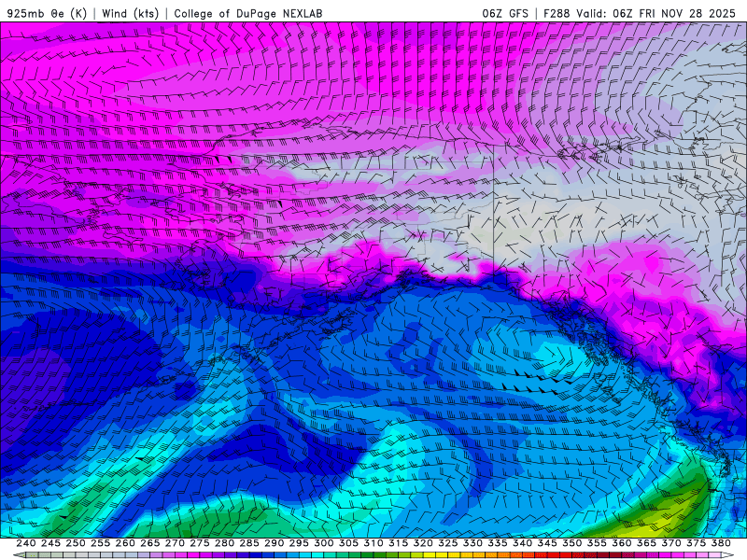Click the 295 color scale label
Screen dimensions: 747x560
[299, 543]
